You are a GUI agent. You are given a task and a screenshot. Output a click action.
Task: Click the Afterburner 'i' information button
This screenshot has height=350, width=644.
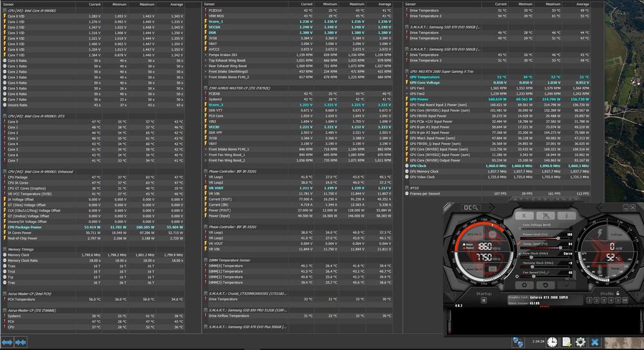566,215
